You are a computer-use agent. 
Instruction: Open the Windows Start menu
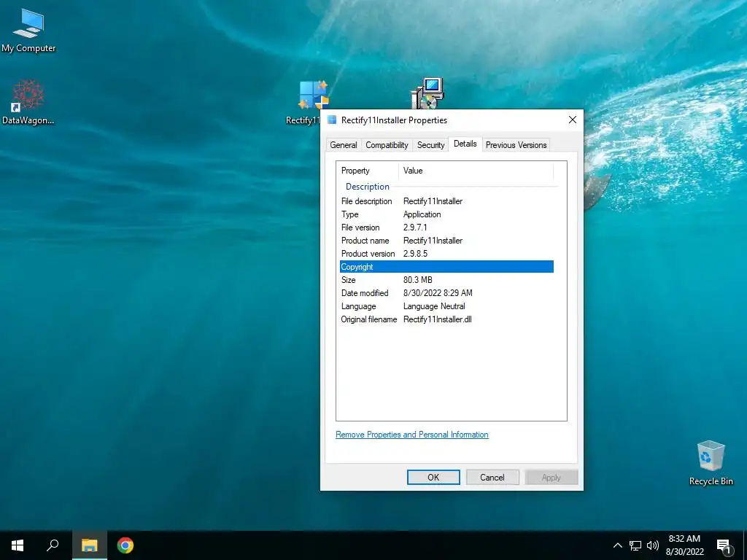tap(18, 545)
